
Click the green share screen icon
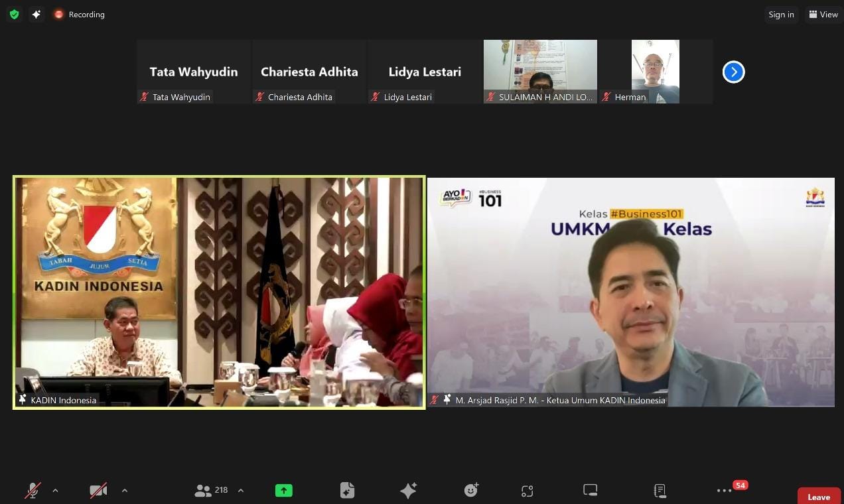pos(283,490)
